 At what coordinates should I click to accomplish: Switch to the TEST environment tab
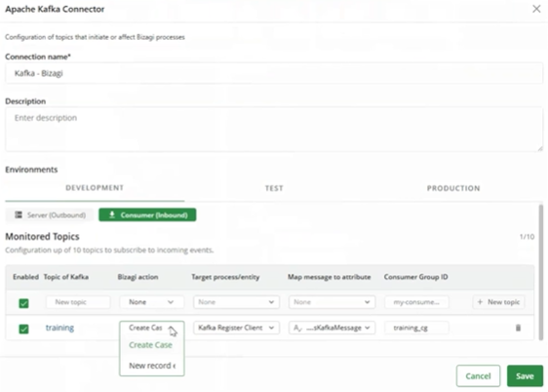click(x=274, y=188)
